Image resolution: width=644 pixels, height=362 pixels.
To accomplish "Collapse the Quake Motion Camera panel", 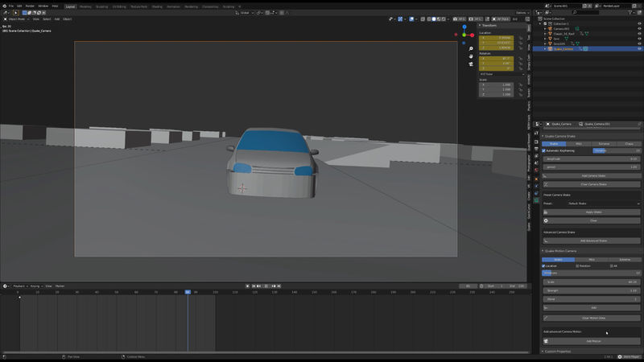I will (x=543, y=250).
